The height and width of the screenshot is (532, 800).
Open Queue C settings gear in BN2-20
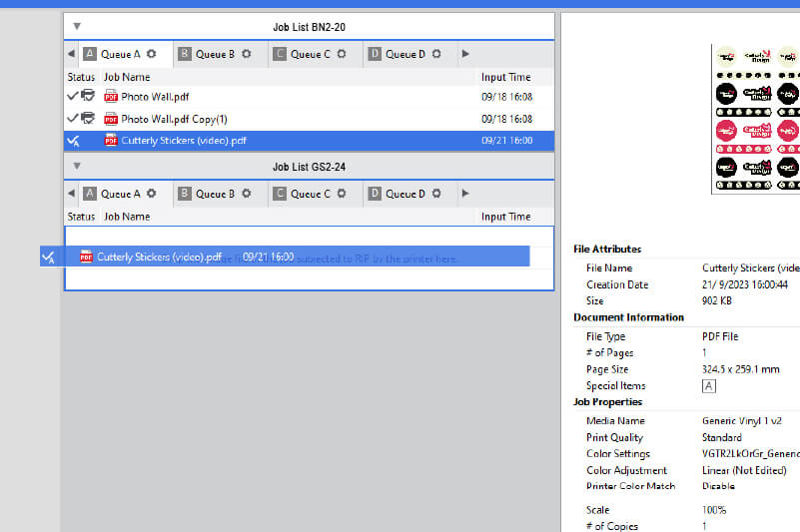[342, 54]
